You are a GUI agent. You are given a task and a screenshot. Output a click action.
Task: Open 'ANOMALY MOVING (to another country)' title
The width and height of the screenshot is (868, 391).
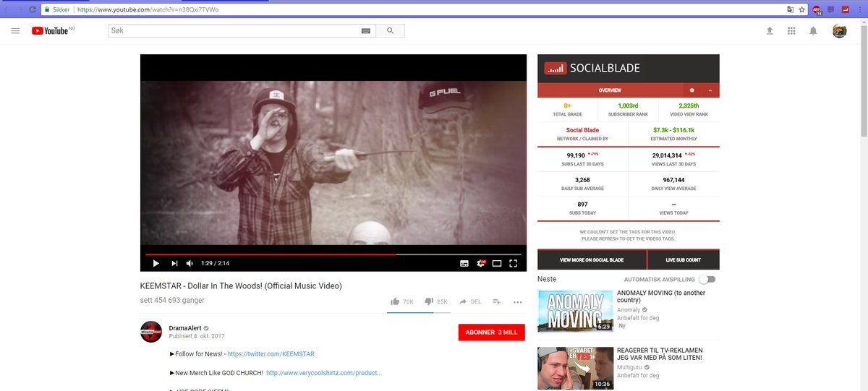click(661, 296)
